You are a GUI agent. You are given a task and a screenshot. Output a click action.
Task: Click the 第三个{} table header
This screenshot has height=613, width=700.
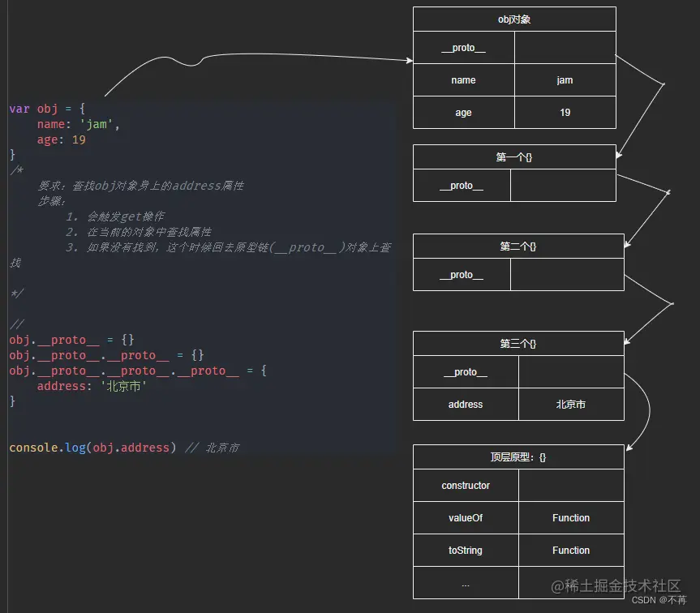pos(518,342)
